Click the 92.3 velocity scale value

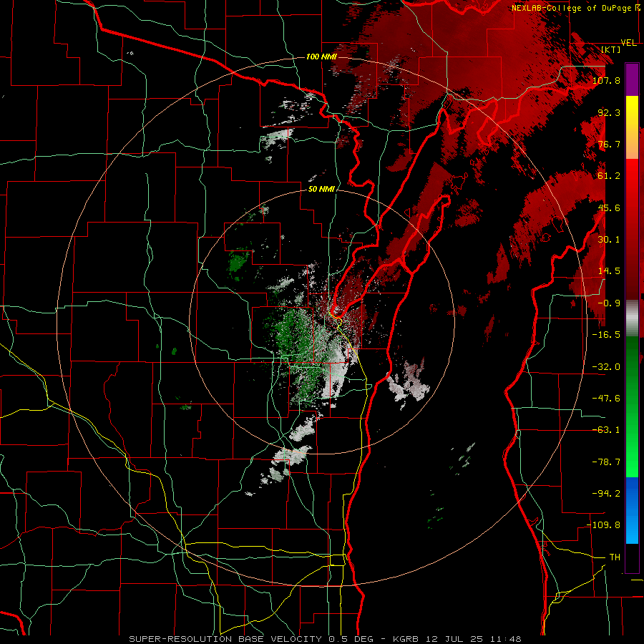(x=609, y=112)
